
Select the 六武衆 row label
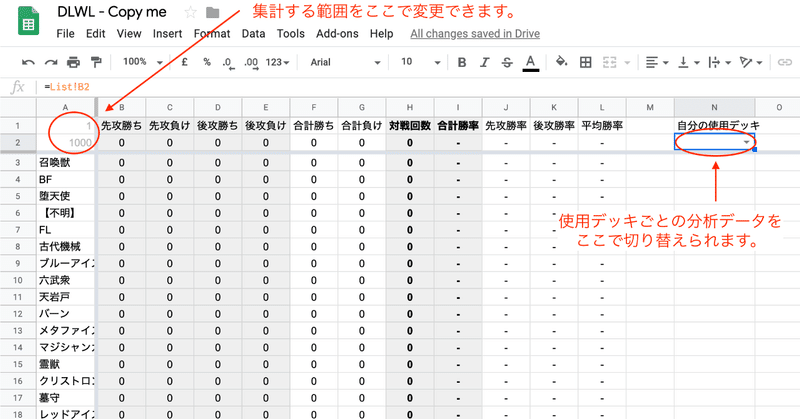click(65, 280)
